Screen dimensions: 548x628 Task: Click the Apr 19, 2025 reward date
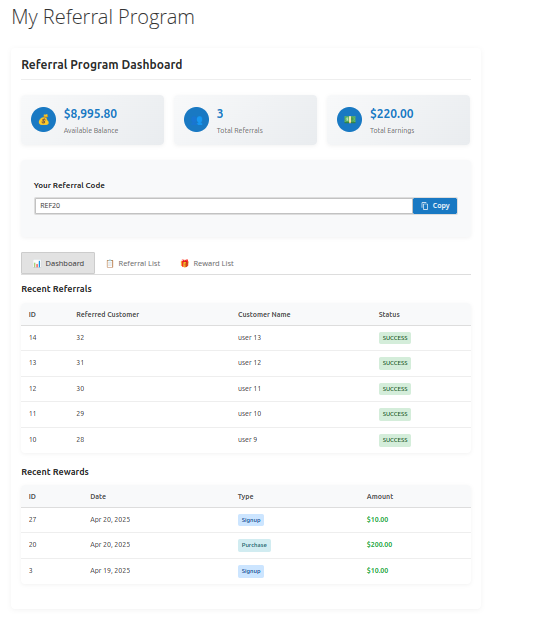coord(110,571)
